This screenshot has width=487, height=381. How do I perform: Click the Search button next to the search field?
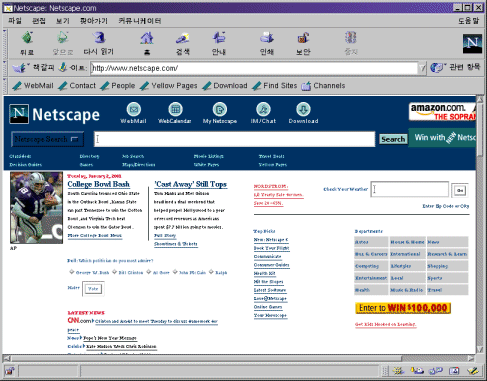393,139
